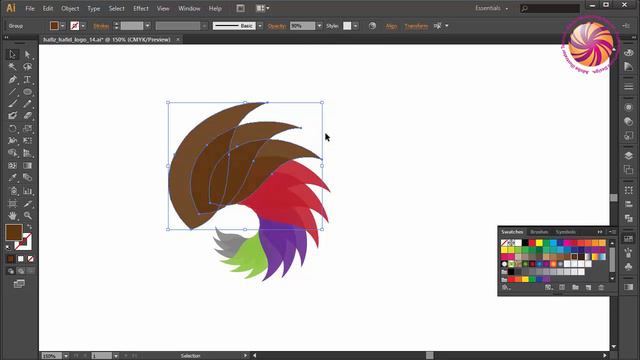Viewport: 640px width, 360px height.
Task: Select the Eraser tool
Action: pos(27,116)
